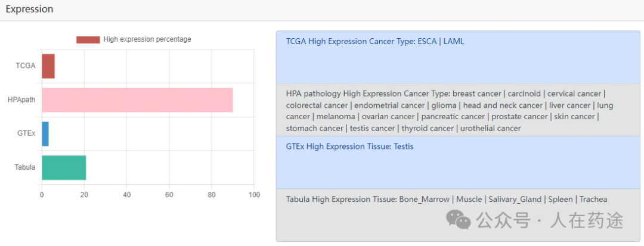Screen dimensions: 644x246
Task: Click the Tabula axis label
Action: (25, 167)
